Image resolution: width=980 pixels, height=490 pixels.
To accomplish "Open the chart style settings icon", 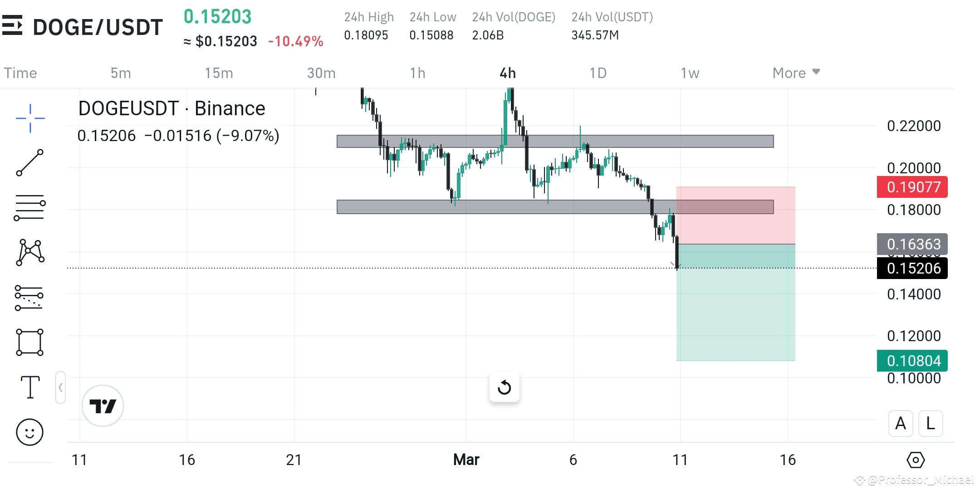I will [916, 460].
